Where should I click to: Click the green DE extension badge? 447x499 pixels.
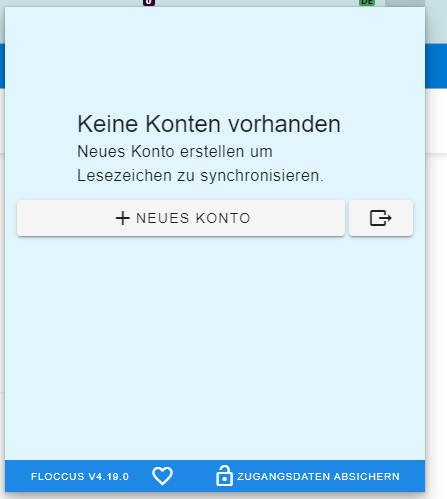[367, 3]
